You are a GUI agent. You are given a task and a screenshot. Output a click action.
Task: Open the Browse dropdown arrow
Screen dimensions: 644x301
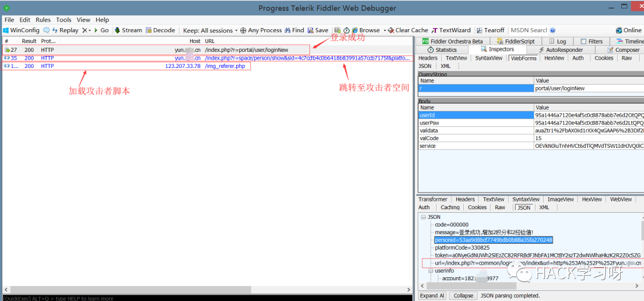(x=385, y=30)
